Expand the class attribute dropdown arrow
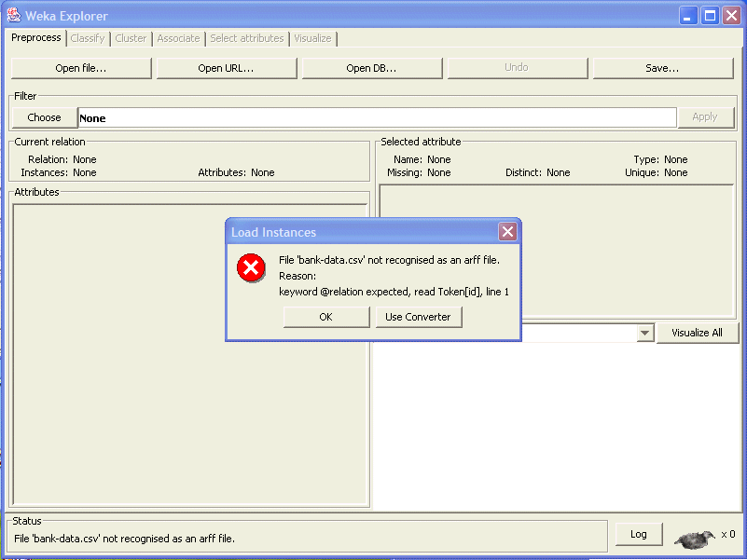 tap(644, 333)
